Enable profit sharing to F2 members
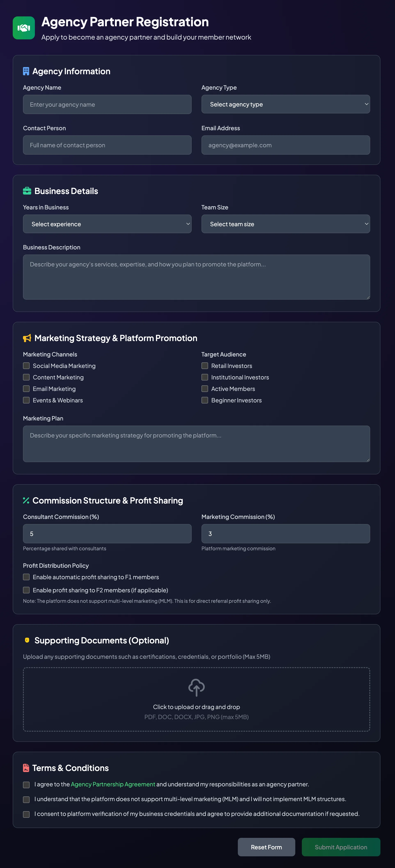Viewport: 395px width, 868px height. 26,590
